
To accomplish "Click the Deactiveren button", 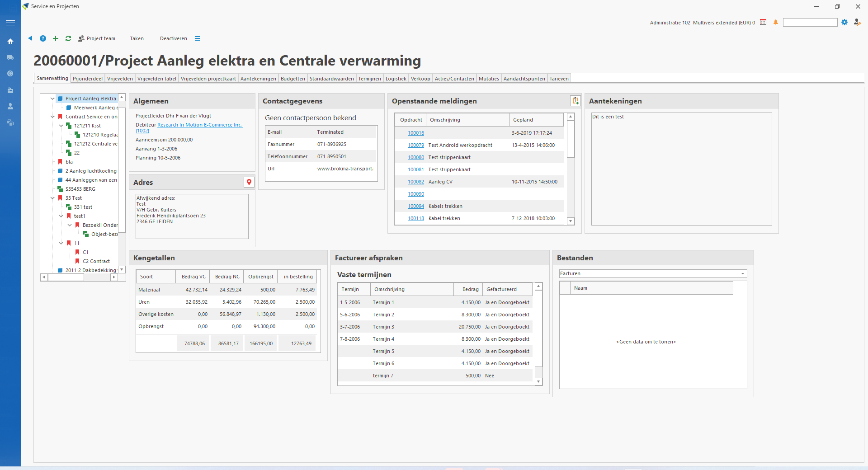I will (173, 38).
